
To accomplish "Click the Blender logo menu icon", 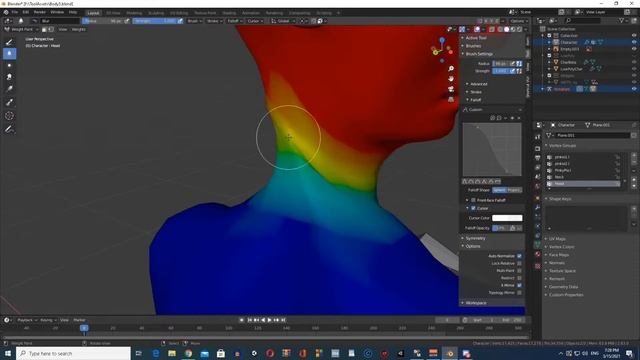I will 6,12.
